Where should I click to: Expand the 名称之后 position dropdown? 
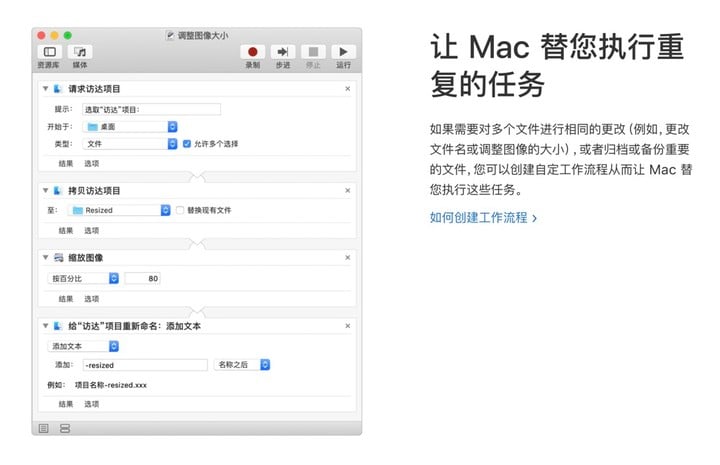tap(243, 366)
